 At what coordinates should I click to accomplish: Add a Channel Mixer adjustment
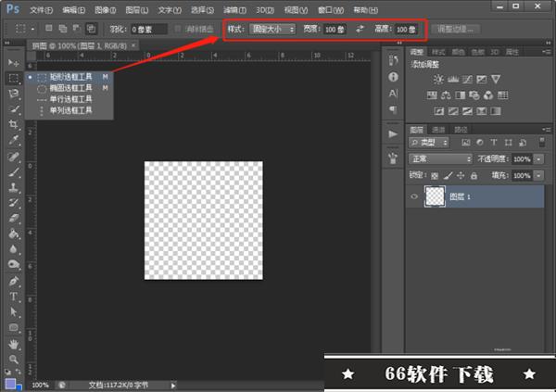(488, 95)
